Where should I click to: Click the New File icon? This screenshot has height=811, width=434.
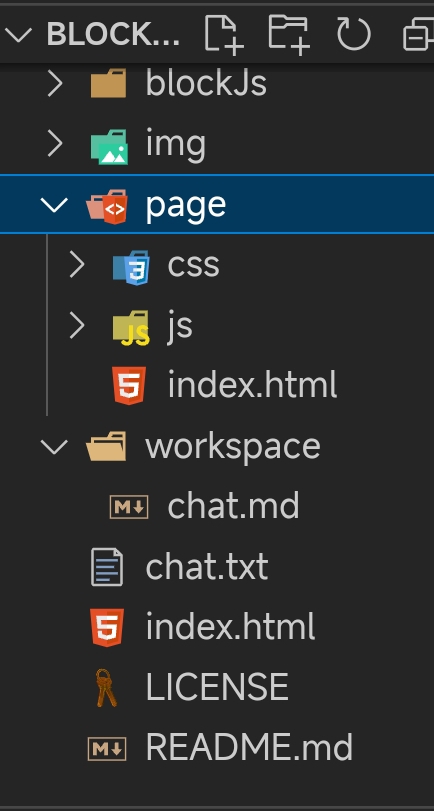(223, 35)
